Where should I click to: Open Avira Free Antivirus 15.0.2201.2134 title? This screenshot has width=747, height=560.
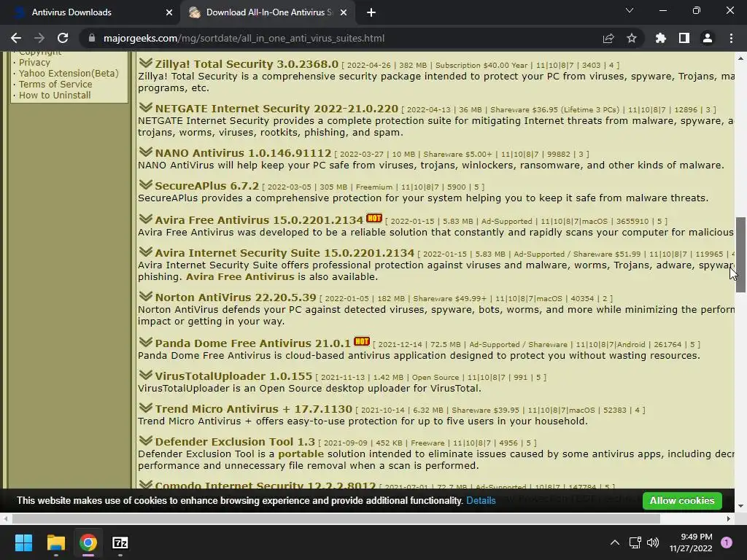coord(259,220)
